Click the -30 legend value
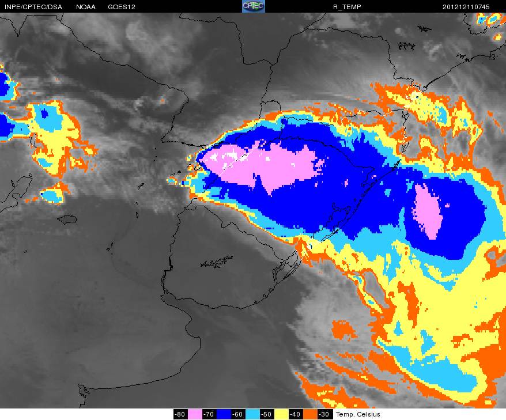This screenshot has height=420, width=506. click(x=324, y=414)
